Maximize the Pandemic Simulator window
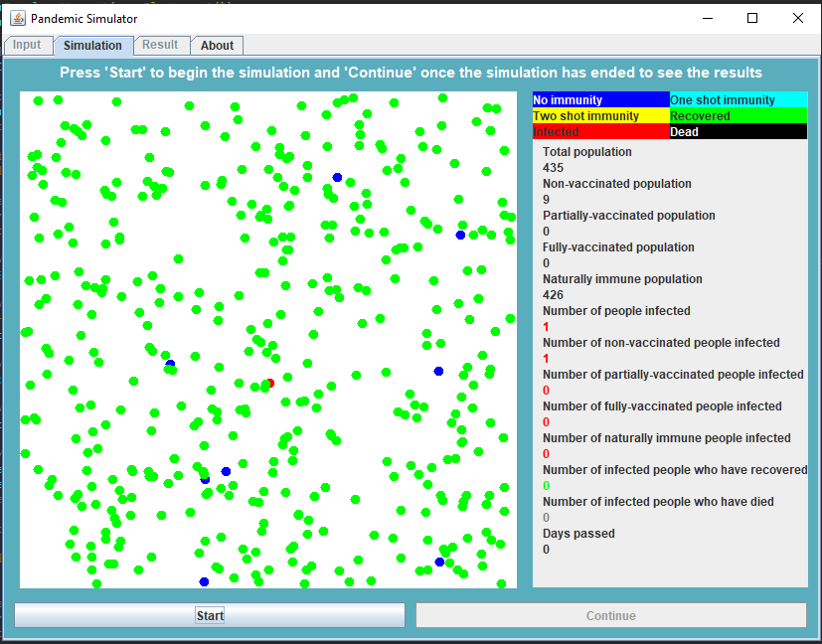822x644 pixels. pyautogui.click(x=752, y=18)
